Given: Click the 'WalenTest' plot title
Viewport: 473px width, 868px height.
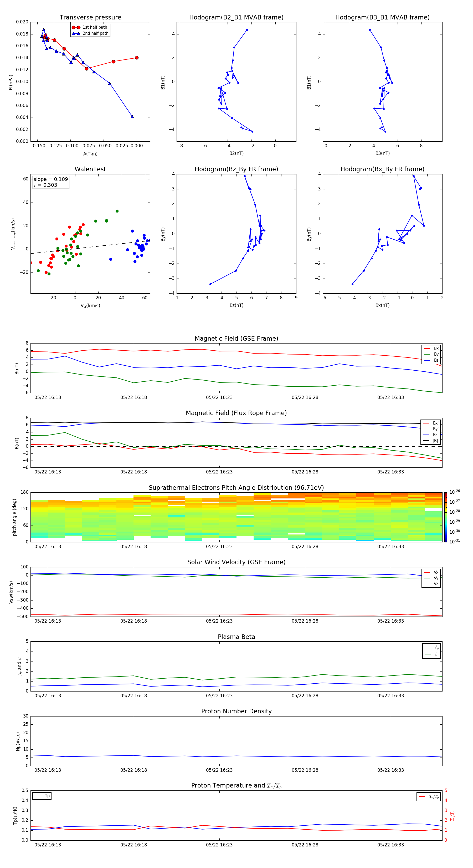Looking at the screenshot, I should tap(90, 169).
